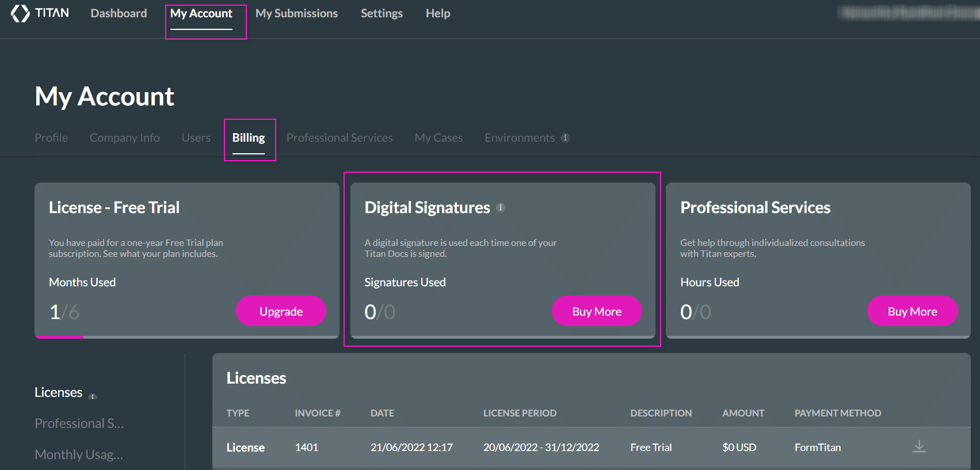Switch to the Profile tab

[51, 138]
